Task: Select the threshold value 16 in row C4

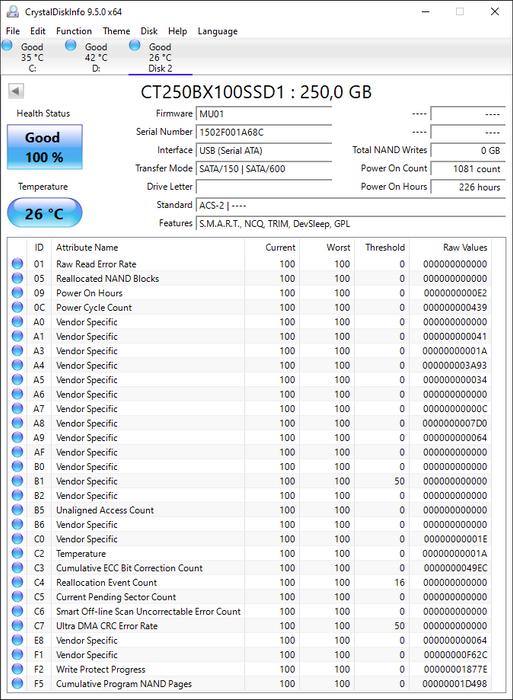Action: point(400,582)
